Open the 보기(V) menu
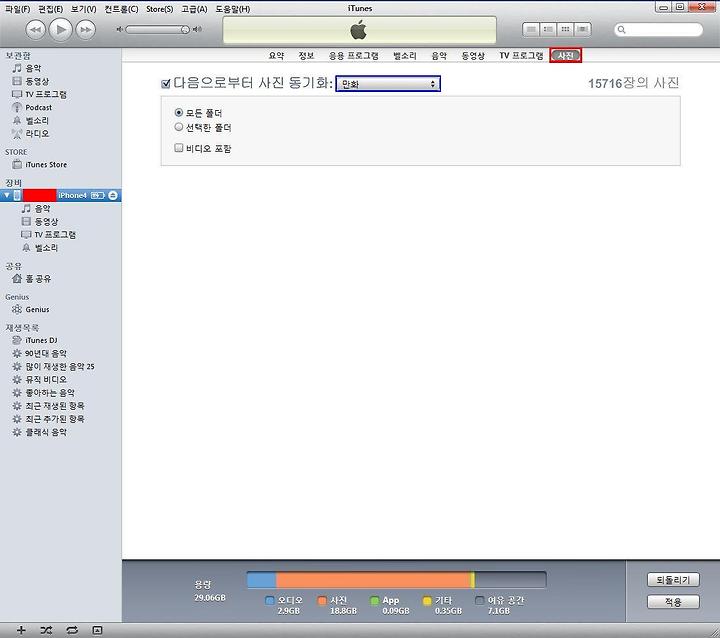Image resolution: width=720 pixels, height=638 pixels. point(84,9)
